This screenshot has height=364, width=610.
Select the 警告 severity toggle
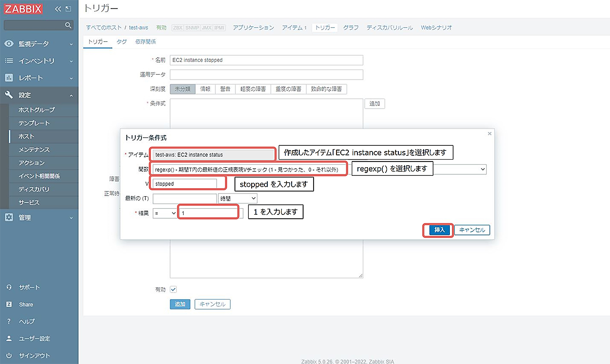(x=224, y=89)
